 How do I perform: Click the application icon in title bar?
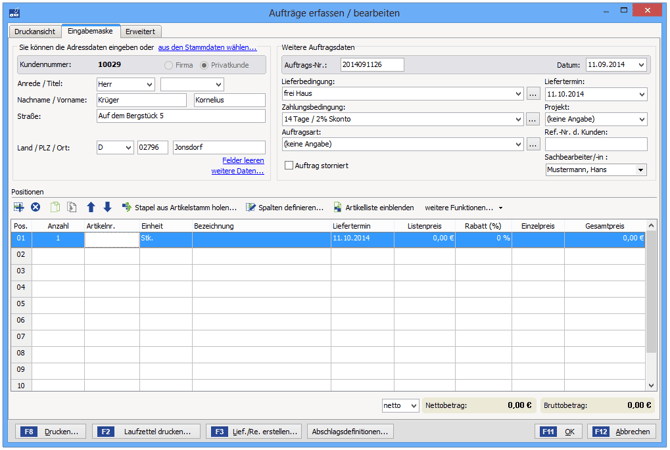[14, 13]
